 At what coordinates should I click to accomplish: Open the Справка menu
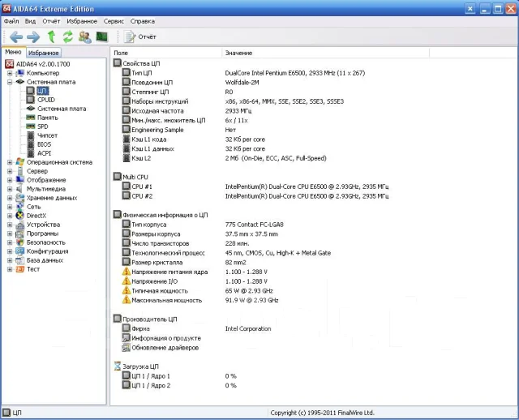pyautogui.click(x=143, y=21)
